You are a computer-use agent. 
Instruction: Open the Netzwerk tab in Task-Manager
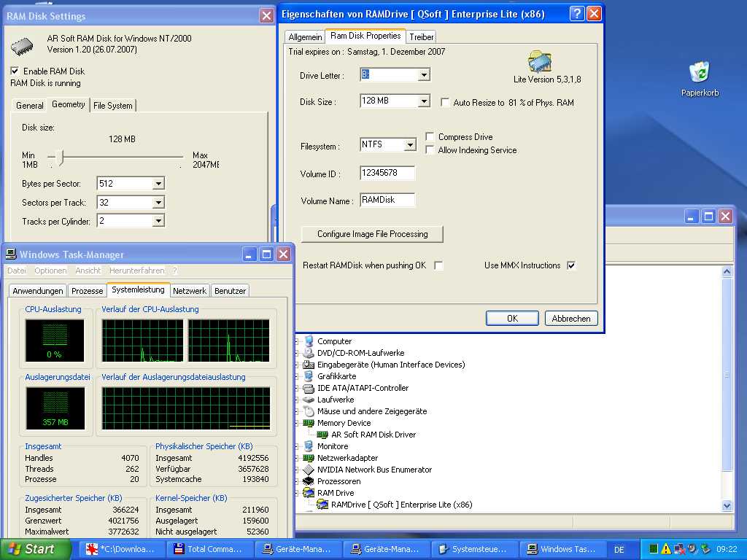tap(190, 291)
